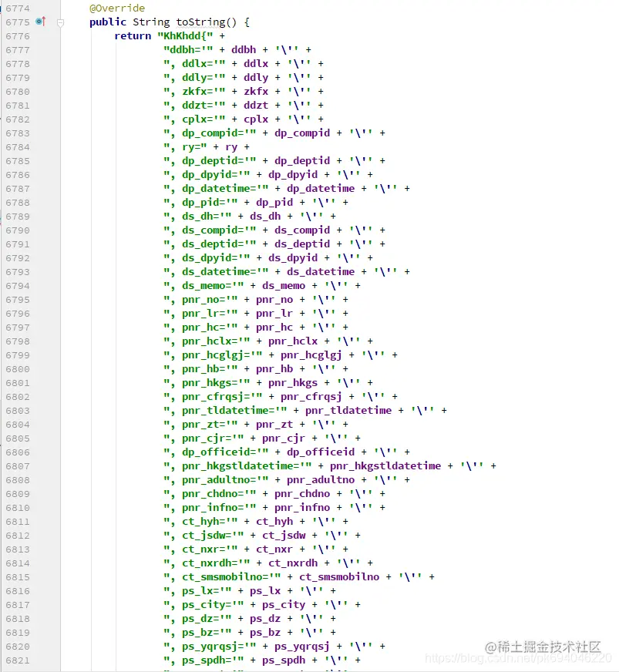Click the toString method name
Screen dimensions: 619x672
(x=200, y=22)
